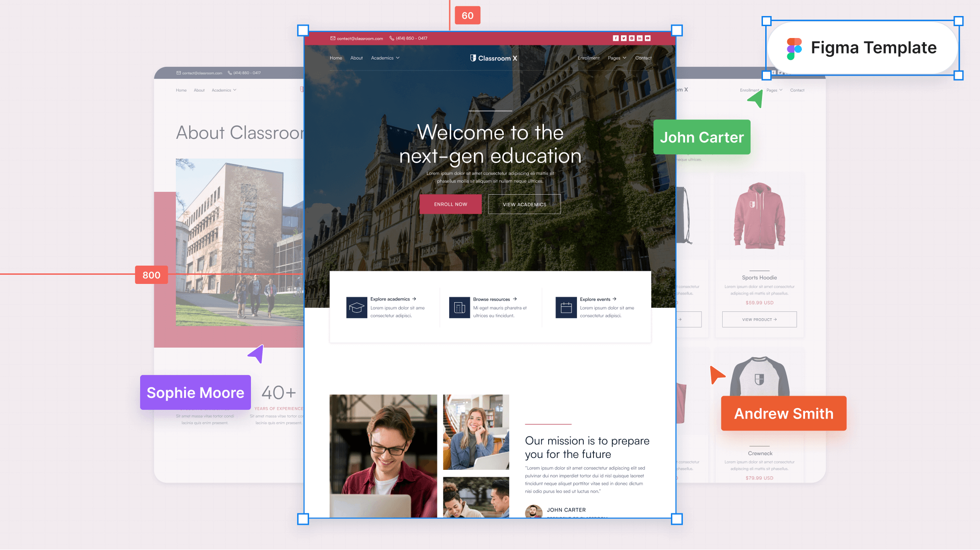Click the '40+' years statistic
The height and width of the screenshot is (550, 980).
point(278,392)
